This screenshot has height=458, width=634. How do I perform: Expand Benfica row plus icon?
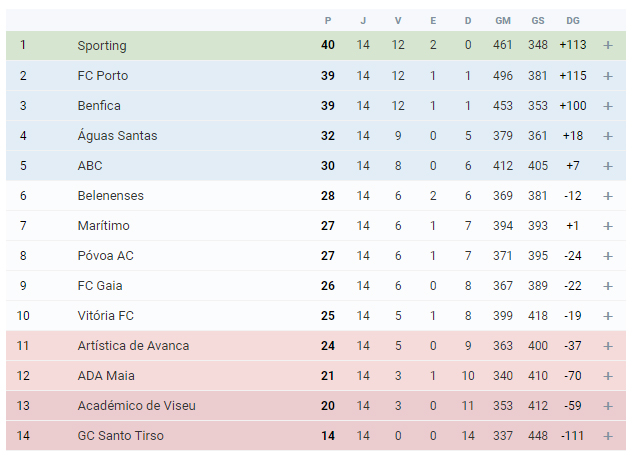608,106
